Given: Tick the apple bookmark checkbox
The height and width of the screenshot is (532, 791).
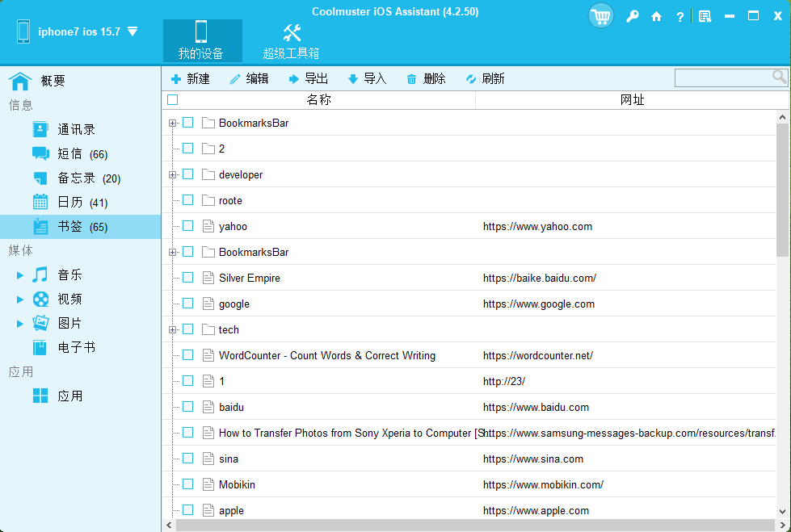Looking at the screenshot, I should point(187,510).
